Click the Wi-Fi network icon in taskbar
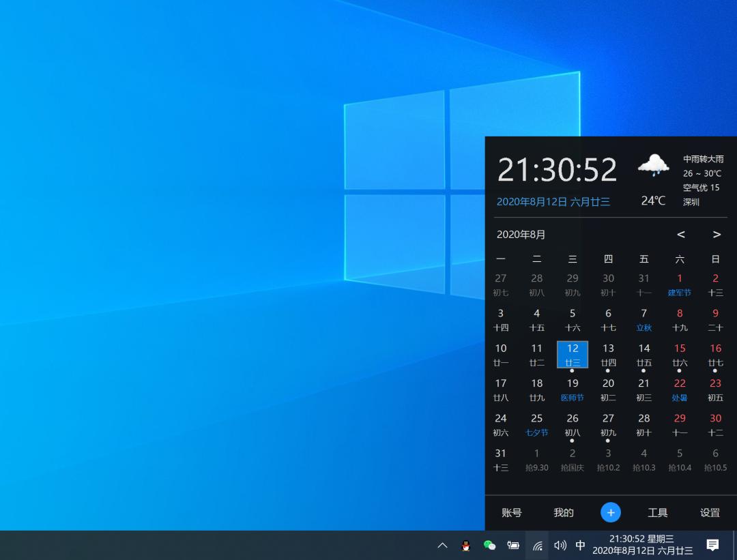The width and height of the screenshot is (737, 560). click(537, 546)
